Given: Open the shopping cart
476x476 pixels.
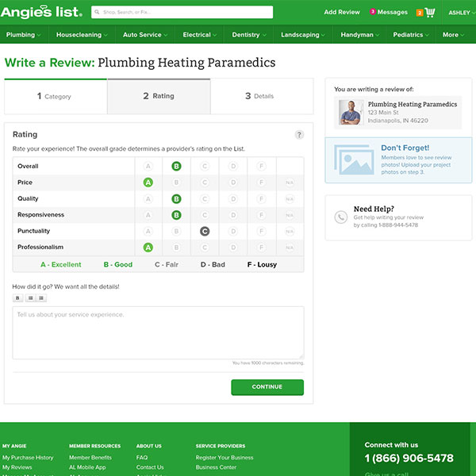Looking at the screenshot, I should 430,13.
